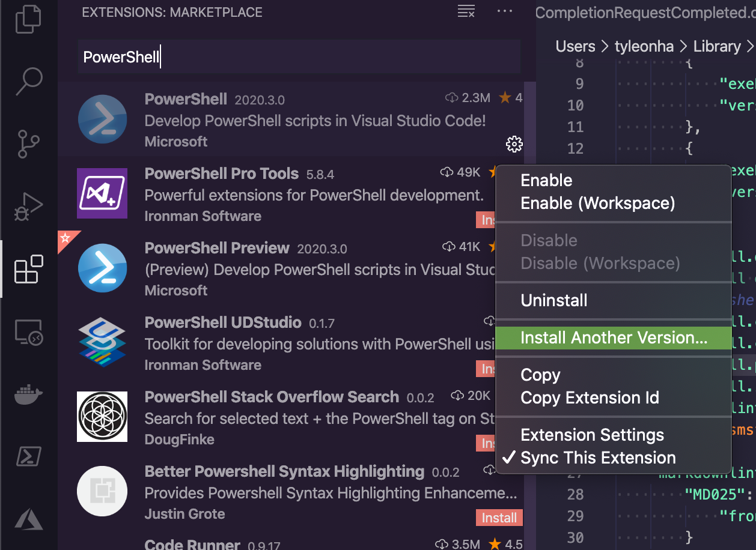
Task: Open the Run and Debug view
Action: [28, 207]
